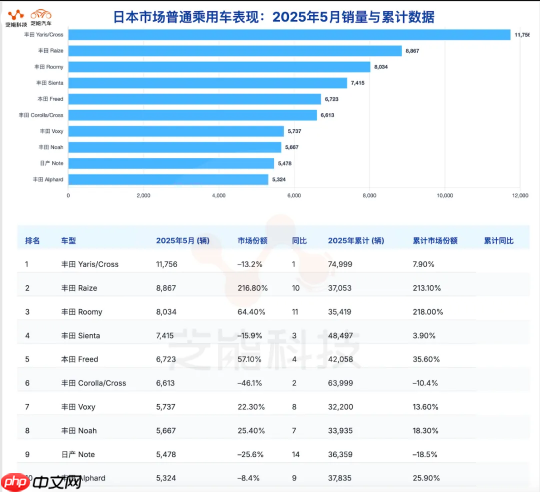
Task: Select the 日产 Note bar in chart
Action: (x=171, y=163)
